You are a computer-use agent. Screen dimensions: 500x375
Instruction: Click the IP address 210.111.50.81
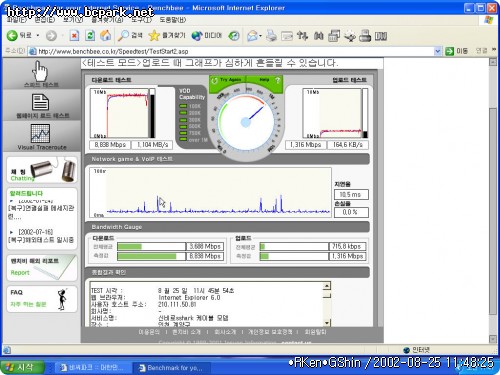coord(177,304)
